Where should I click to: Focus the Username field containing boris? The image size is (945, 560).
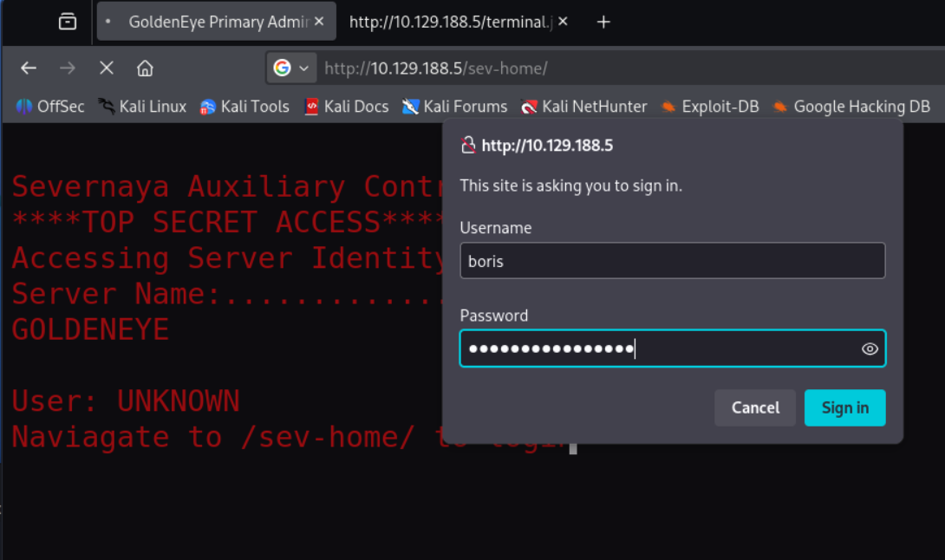[x=673, y=261]
